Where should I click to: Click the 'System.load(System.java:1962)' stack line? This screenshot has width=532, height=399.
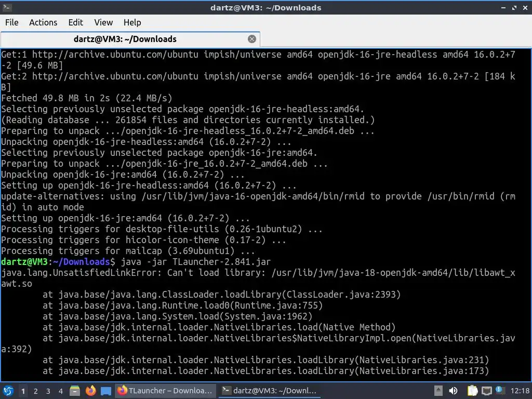point(178,316)
